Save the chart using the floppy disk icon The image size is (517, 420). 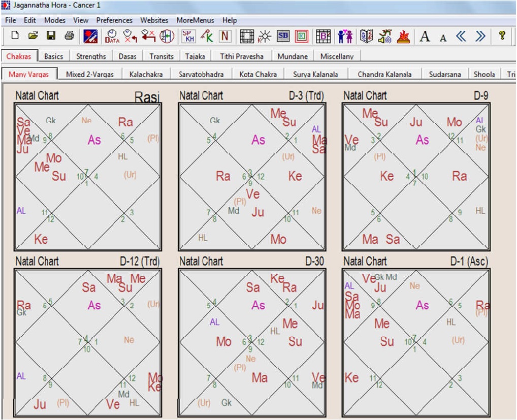coord(51,36)
